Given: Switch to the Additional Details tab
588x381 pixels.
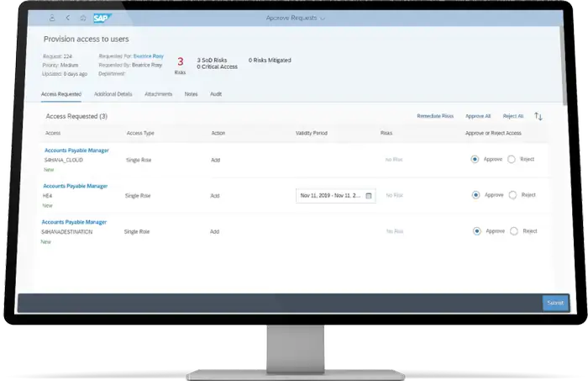Looking at the screenshot, I should [113, 94].
